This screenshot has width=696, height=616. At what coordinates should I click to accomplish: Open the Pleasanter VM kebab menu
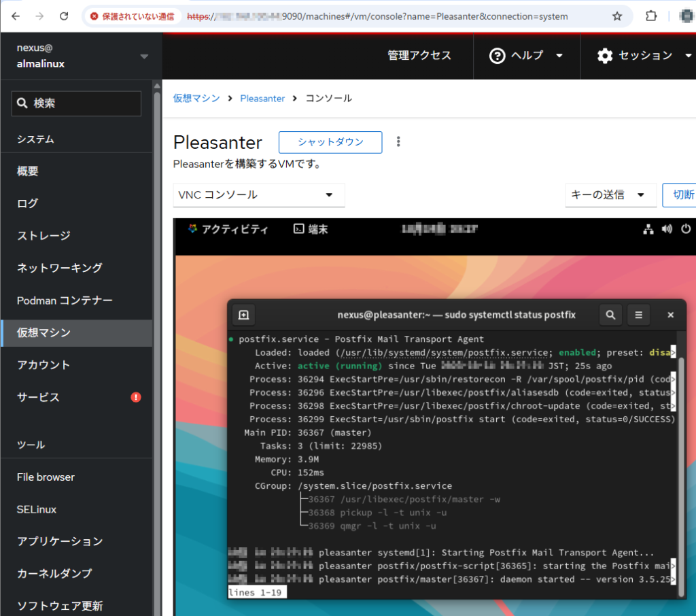coord(398,142)
